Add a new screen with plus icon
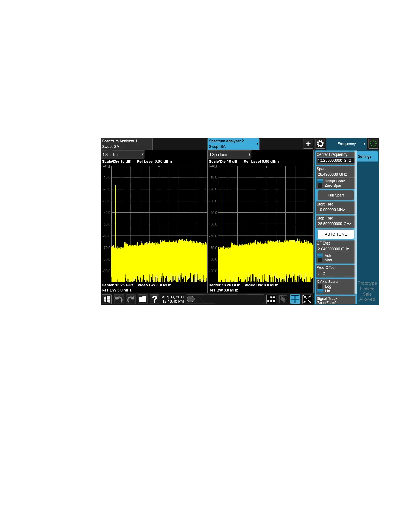This screenshot has height=532, width=411. pyautogui.click(x=308, y=144)
